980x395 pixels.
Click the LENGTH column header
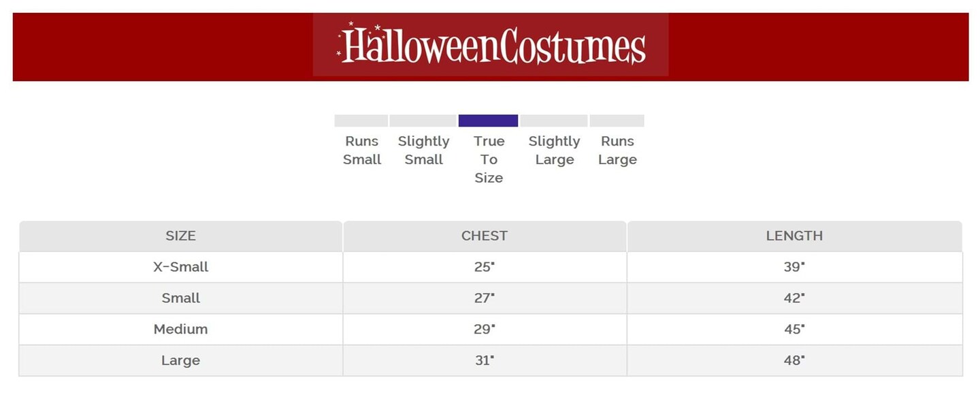click(794, 236)
